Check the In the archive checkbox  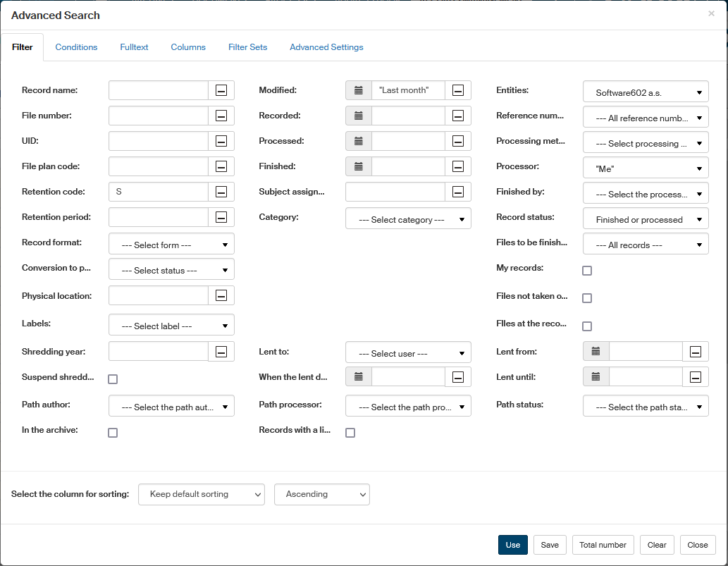coord(113,433)
